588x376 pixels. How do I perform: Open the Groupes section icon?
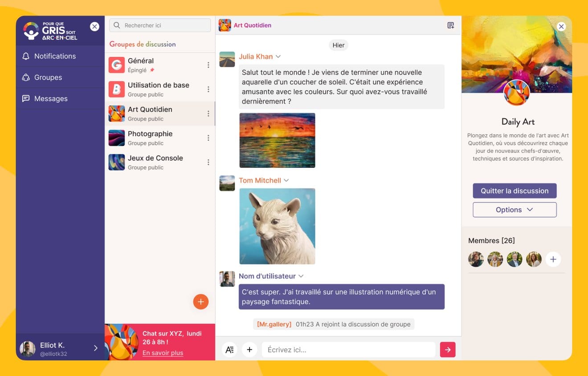tap(26, 77)
